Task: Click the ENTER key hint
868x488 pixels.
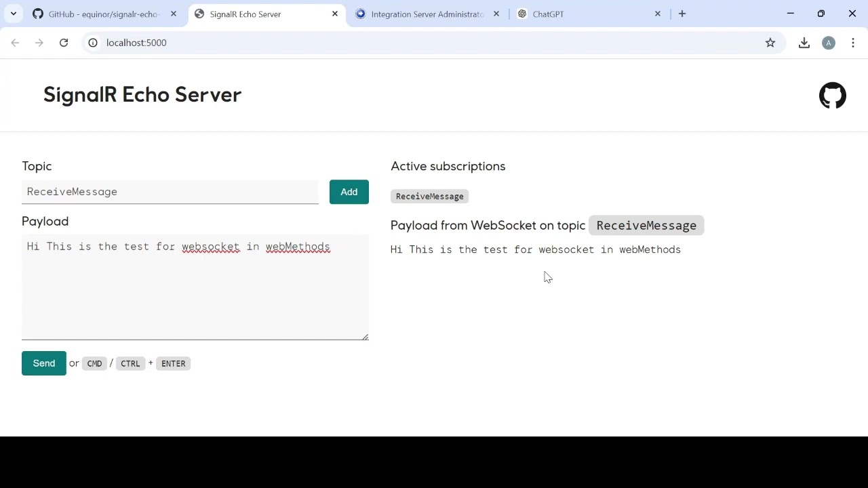Action: 174,364
